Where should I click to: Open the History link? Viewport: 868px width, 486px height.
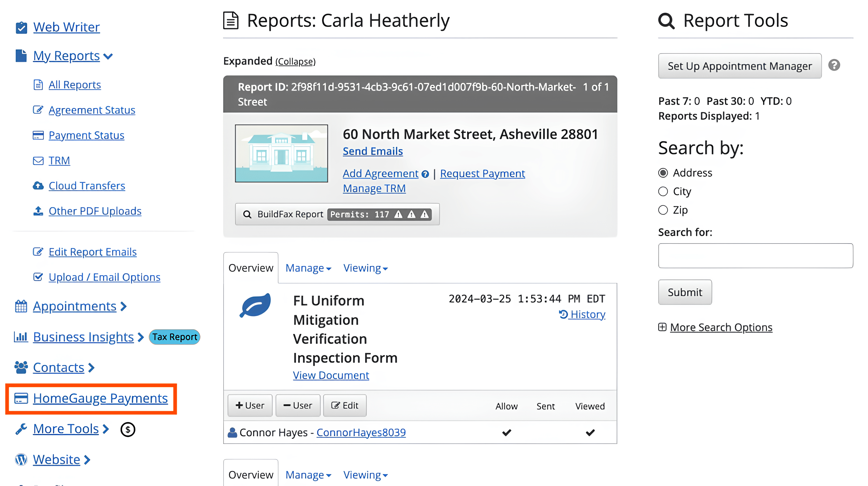(582, 314)
